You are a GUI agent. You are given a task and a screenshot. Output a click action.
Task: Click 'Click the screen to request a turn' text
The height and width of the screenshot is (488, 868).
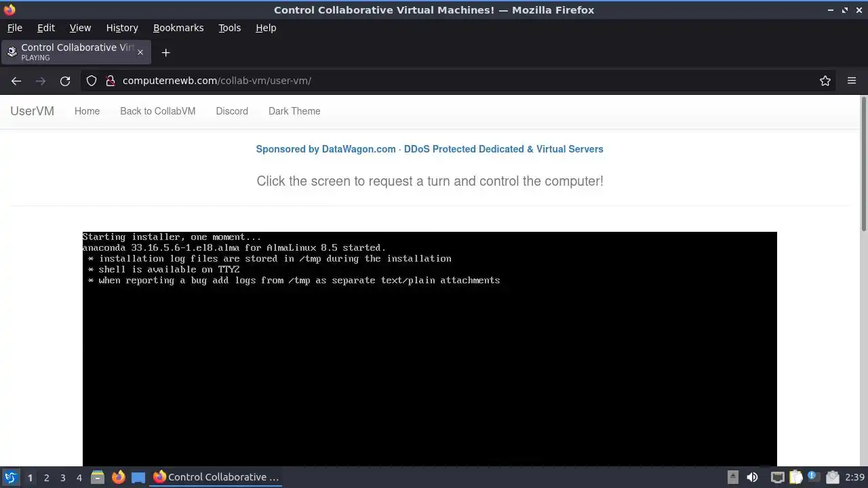(x=430, y=181)
